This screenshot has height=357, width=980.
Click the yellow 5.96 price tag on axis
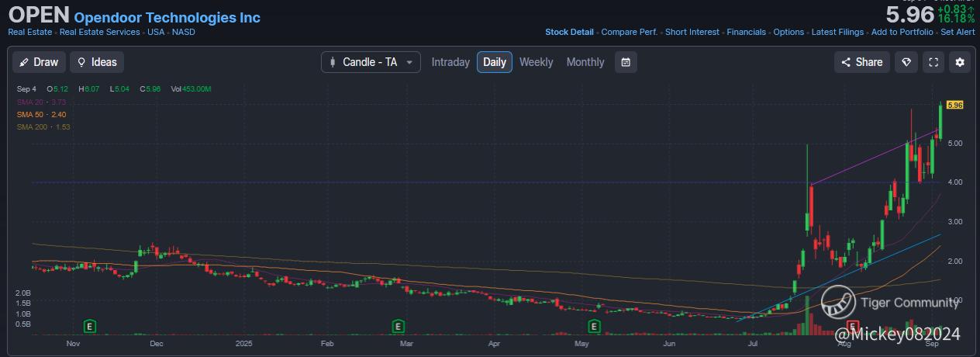click(954, 105)
